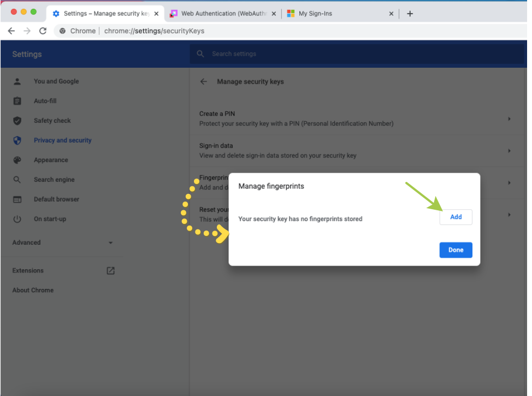Select the Search engine magnifier icon
The width and height of the screenshot is (532, 396).
click(x=17, y=180)
